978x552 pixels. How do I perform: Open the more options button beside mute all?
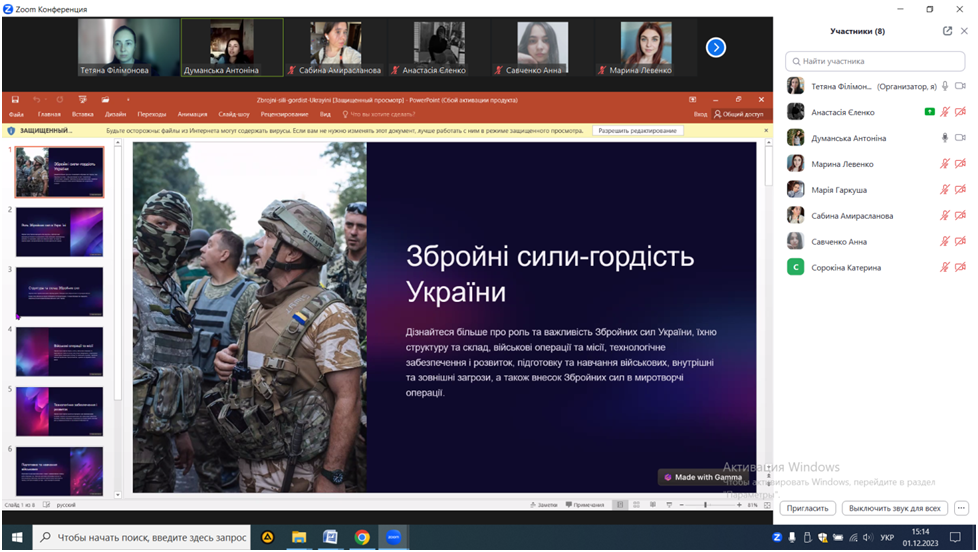pyautogui.click(x=961, y=508)
